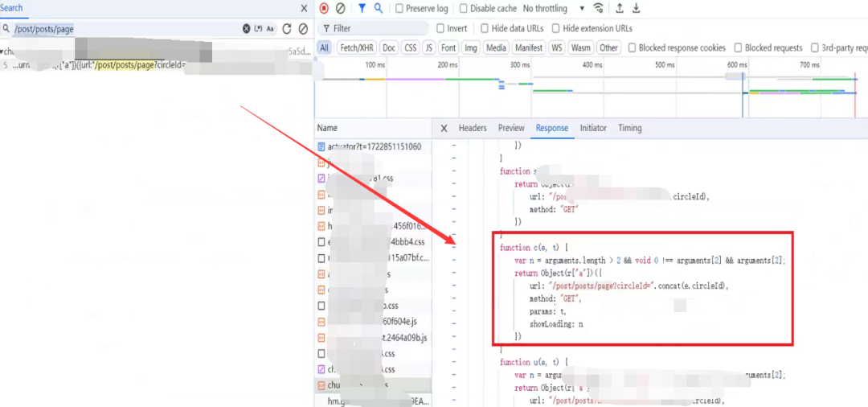Enable Disable cache checkbox
The height and width of the screenshot is (407, 868).
click(x=464, y=8)
